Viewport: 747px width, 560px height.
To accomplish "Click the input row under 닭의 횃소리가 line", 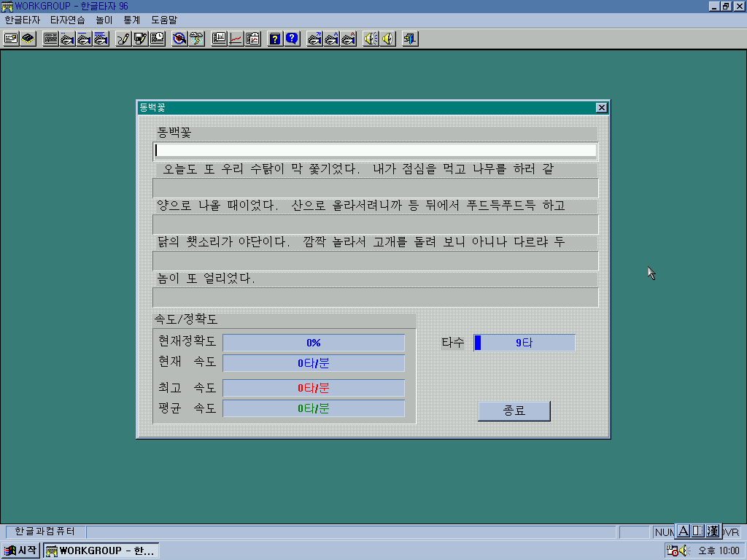I will (376, 261).
